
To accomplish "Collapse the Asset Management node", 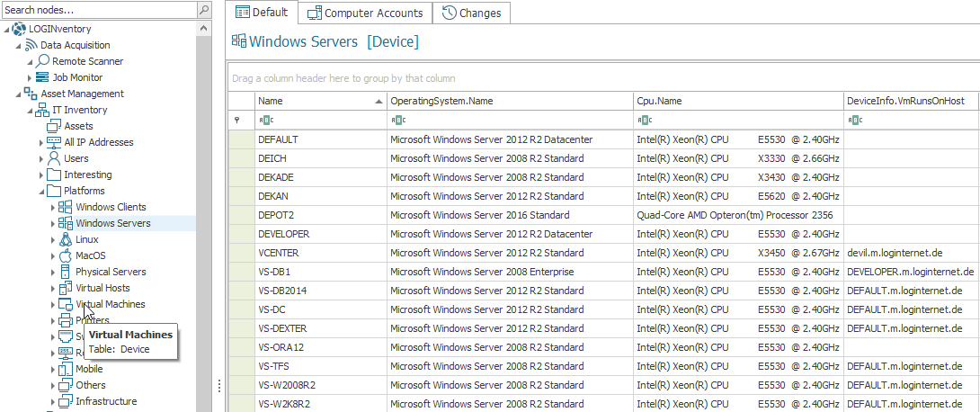I will [x=17, y=94].
